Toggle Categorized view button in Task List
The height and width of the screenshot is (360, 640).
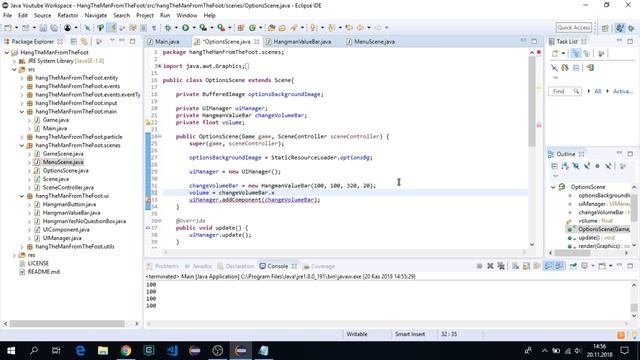(x=576, y=53)
